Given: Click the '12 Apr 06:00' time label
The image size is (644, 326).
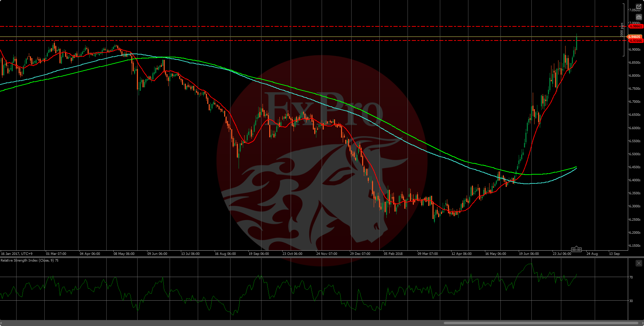Looking at the screenshot, I should point(461,253).
